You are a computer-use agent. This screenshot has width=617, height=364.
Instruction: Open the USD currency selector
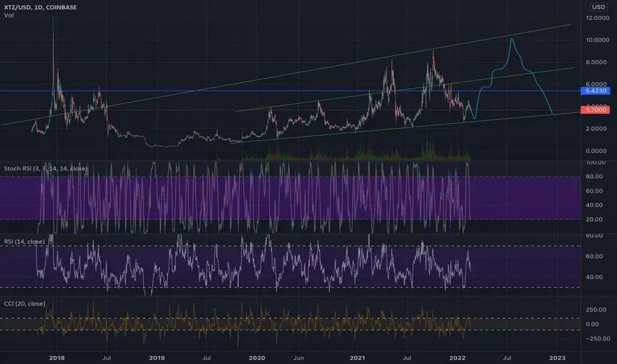(598, 7)
